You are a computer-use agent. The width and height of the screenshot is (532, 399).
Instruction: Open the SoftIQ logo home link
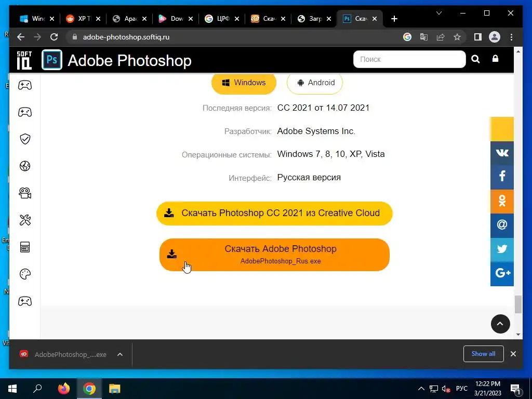[x=24, y=60]
